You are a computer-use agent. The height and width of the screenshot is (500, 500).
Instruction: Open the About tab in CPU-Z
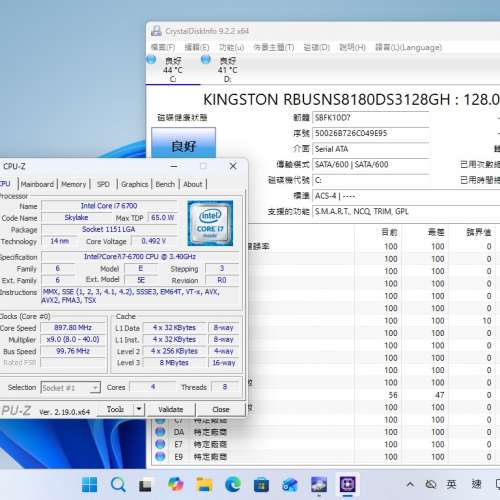point(193,184)
